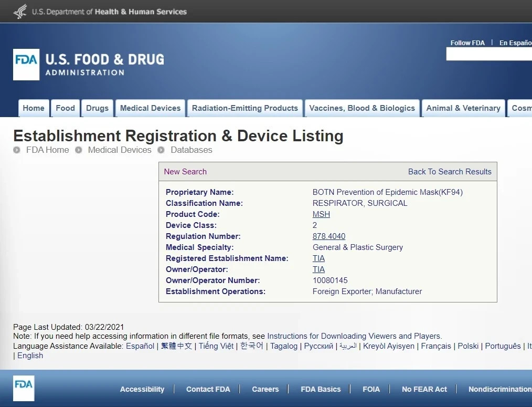Select Português language assistance
532x407 pixels.
(x=503, y=346)
